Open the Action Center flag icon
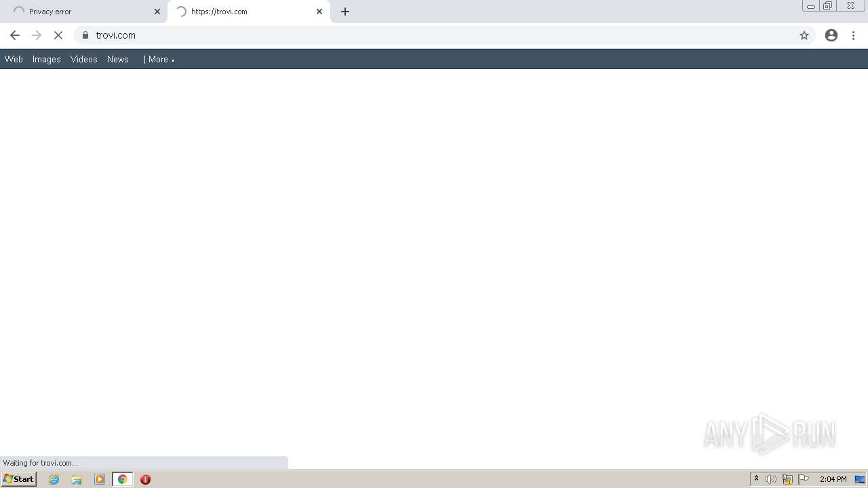 [x=804, y=479]
